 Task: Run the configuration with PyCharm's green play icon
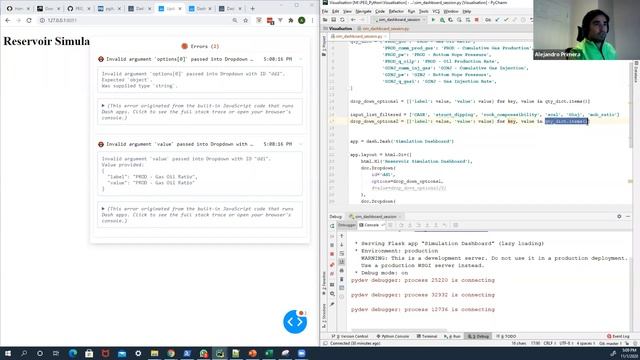pos(433,20)
